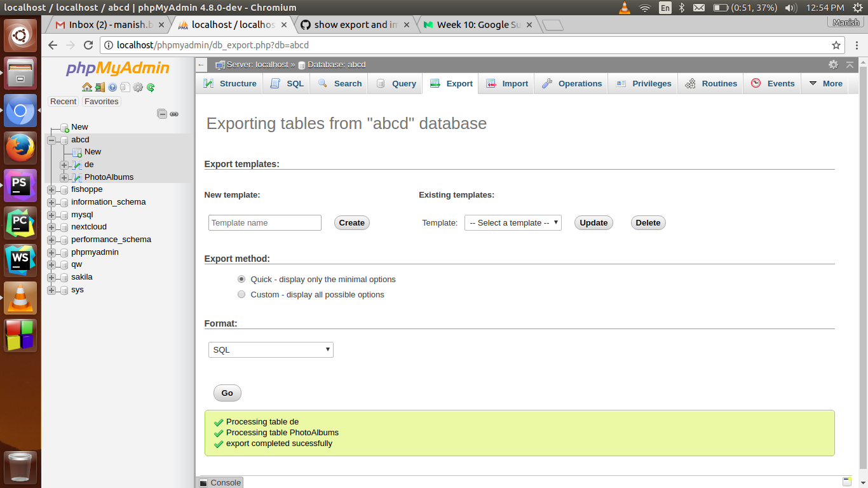This screenshot has height=488, width=868.
Task: Launch WebStorm from the dock
Action: tap(20, 261)
